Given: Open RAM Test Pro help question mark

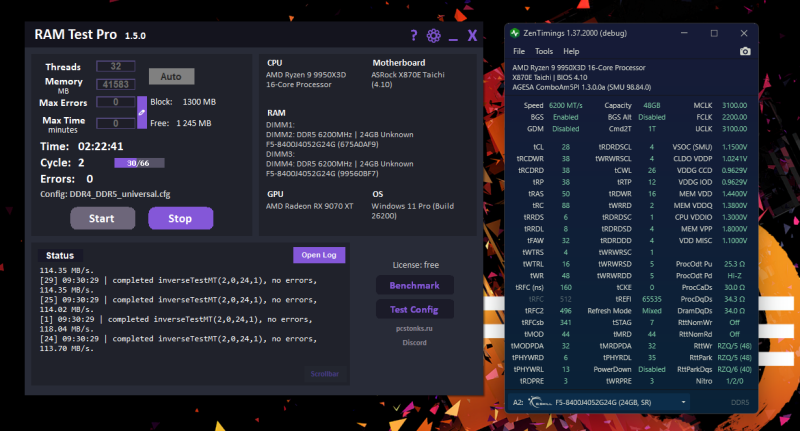Looking at the screenshot, I should [414, 35].
